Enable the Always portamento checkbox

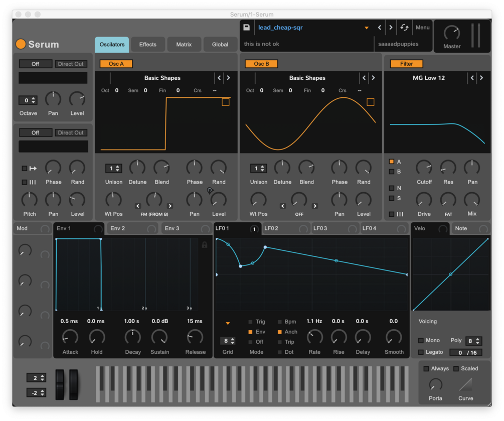click(426, 369)
